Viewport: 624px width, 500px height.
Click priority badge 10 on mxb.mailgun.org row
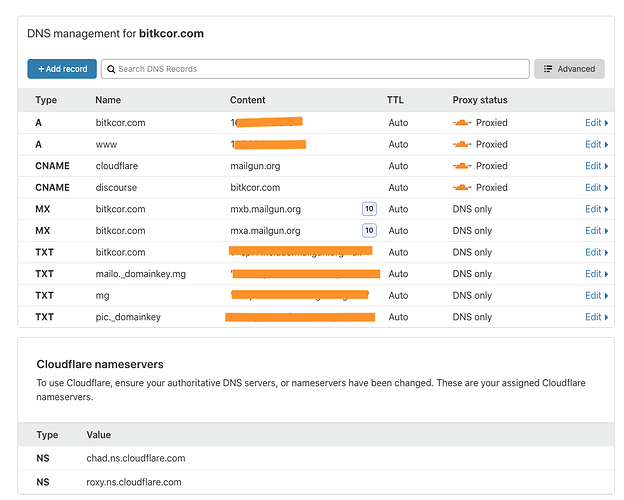369,209
